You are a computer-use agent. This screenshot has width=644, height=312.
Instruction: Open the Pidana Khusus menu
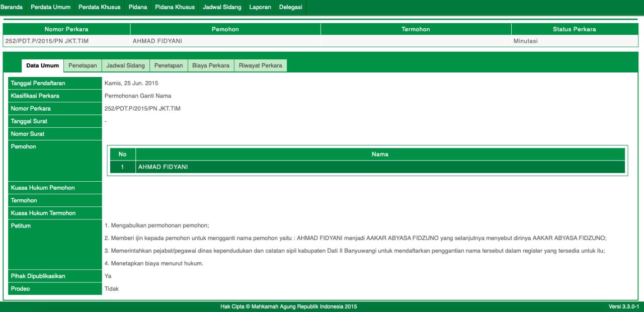click(175, 7)
